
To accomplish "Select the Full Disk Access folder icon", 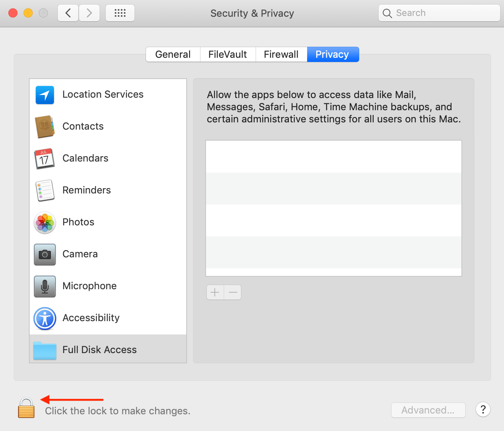I will click(x=44, y=350).
